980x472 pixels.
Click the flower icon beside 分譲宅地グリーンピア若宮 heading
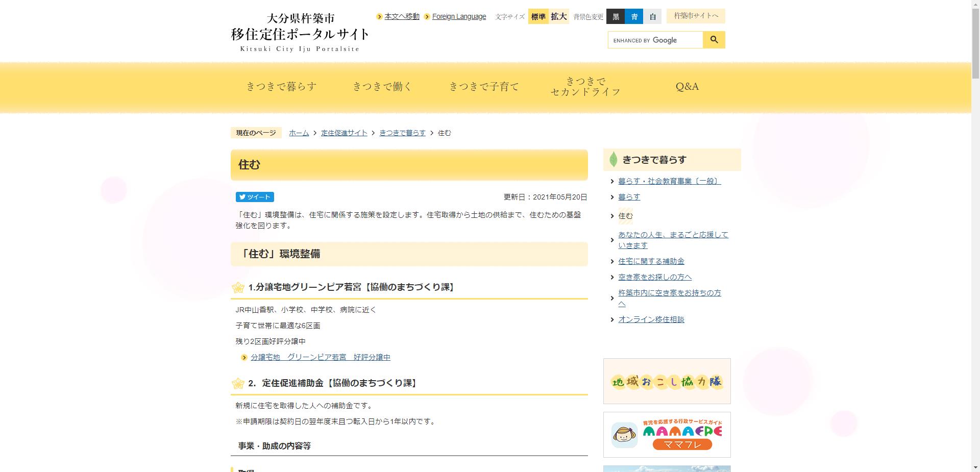[239, 287]
